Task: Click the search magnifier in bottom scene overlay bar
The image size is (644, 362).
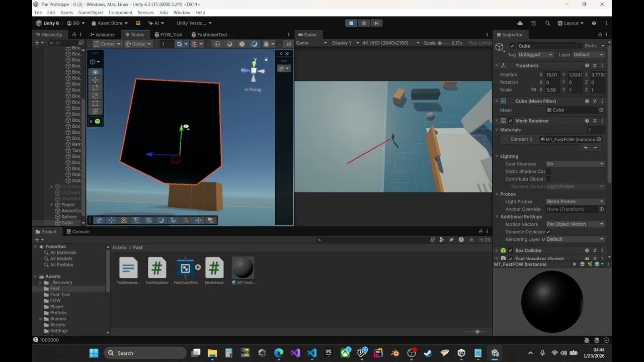Action: (x=186, y=220)
